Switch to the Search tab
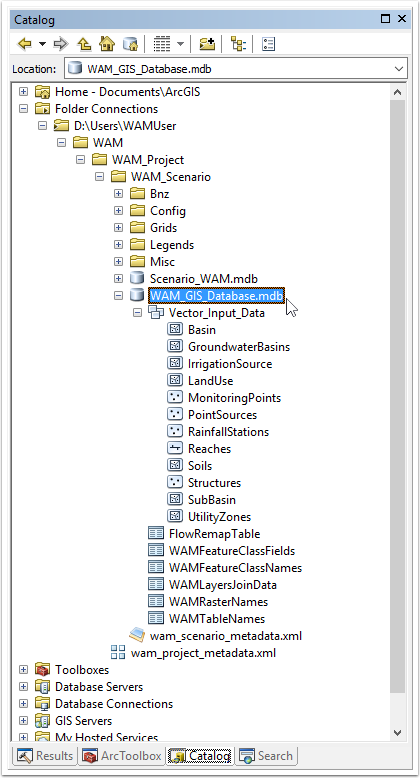Screen dimensions: 420x778 click(x=266, y=756)
